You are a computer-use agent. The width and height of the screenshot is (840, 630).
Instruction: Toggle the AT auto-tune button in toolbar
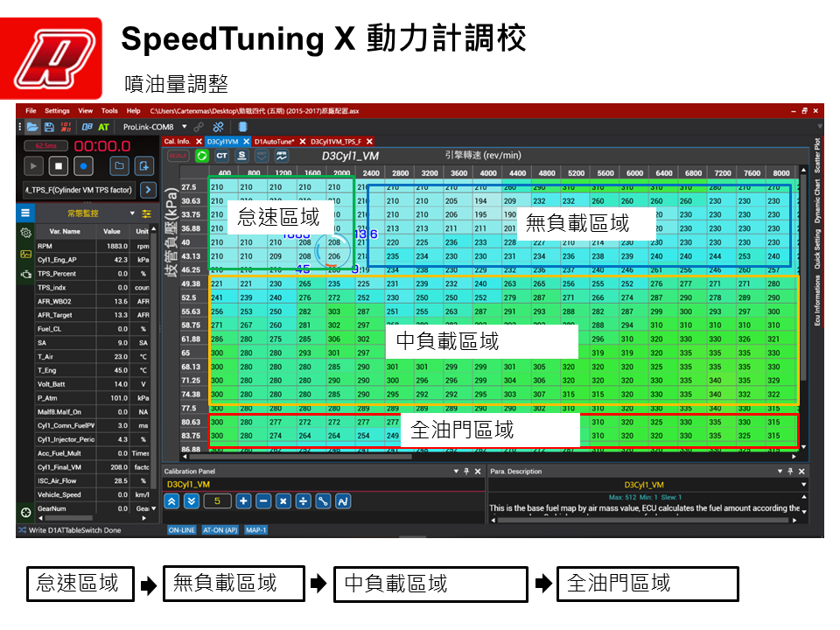coord(103,127)
